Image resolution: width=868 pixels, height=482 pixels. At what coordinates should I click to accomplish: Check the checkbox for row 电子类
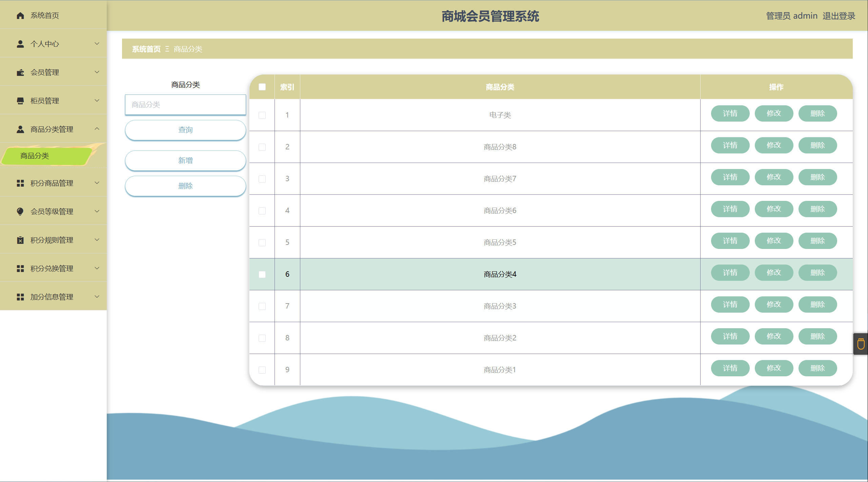(x=262, y=115)
